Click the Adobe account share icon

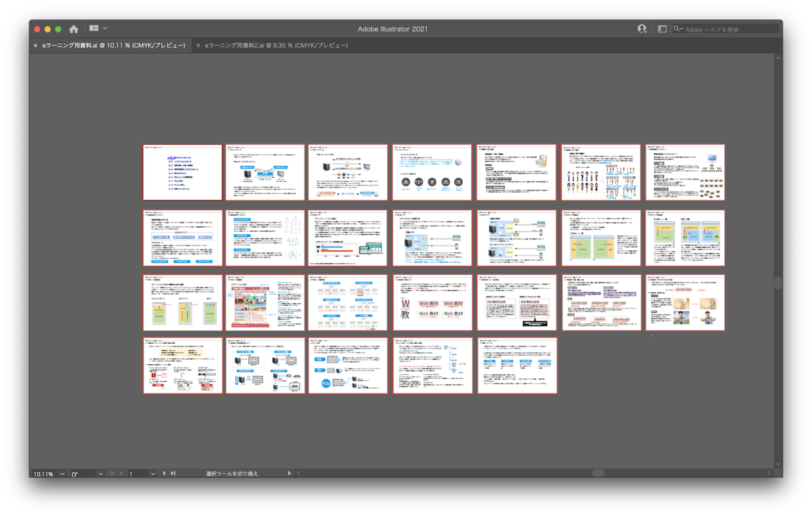pos(642,29)
